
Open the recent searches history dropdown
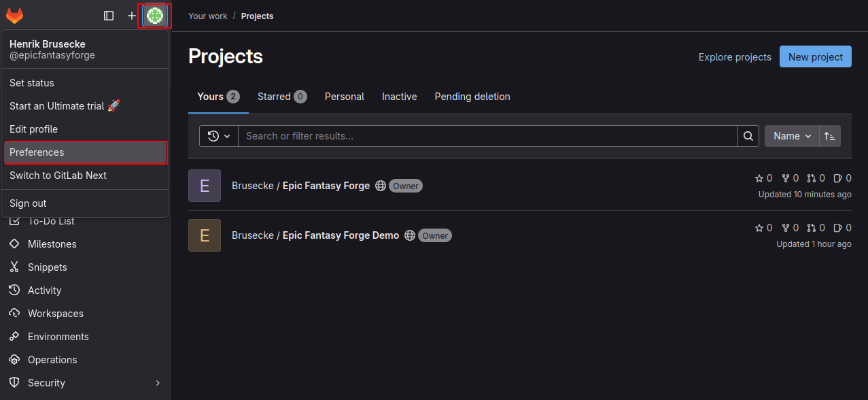tap(219, 136)
